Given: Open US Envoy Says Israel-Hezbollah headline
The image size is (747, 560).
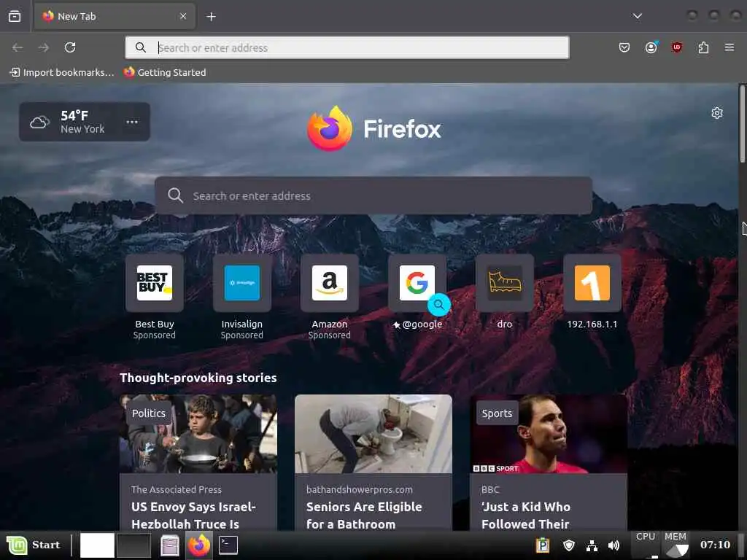Looking at the screenshot, I should click(x=193, y=516).
